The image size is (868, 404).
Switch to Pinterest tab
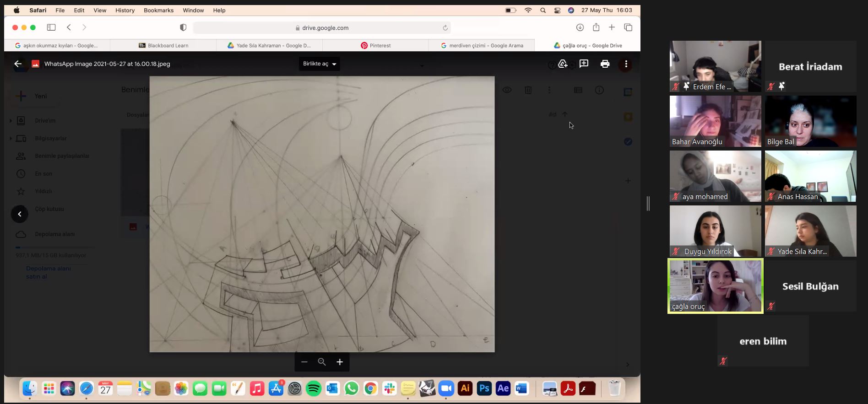(376, 45)
